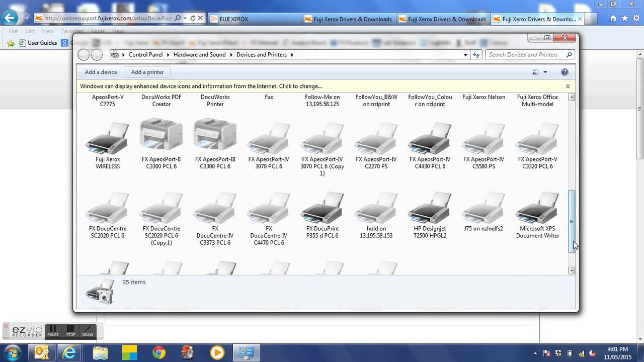Viewport: 644px width, 362px height.
Task: Select FX ApeosPort-IV C4430 PCL 6 printer
Action: 430,145
